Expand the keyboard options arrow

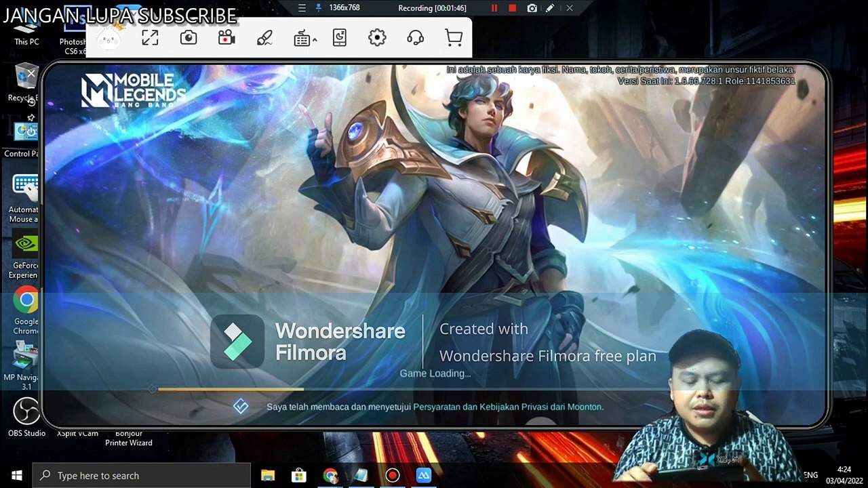tap(315, 40)
